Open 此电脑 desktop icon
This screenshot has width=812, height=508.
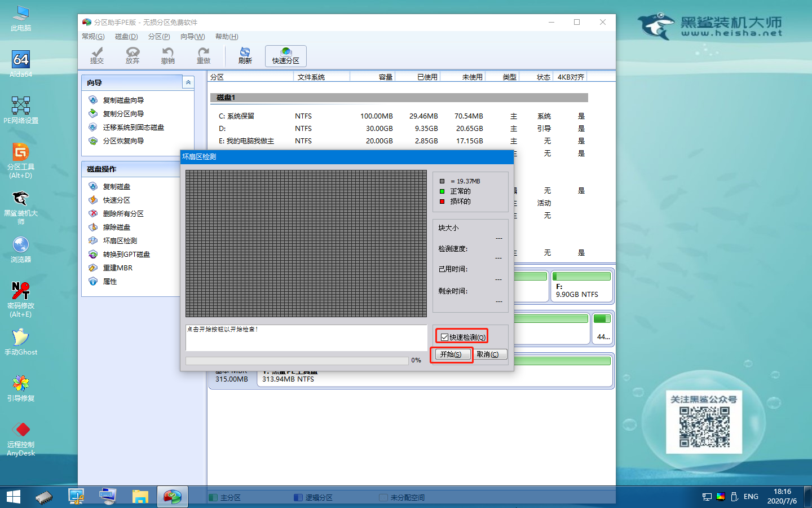point(21,18)
